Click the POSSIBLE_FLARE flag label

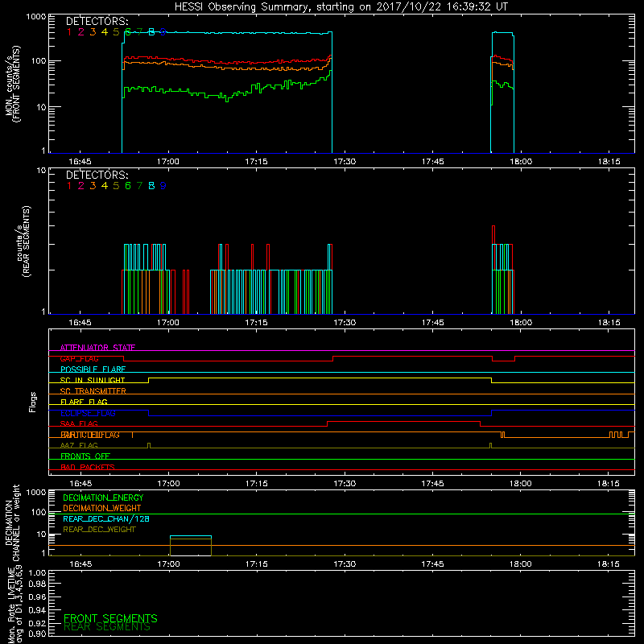point(93,369)
